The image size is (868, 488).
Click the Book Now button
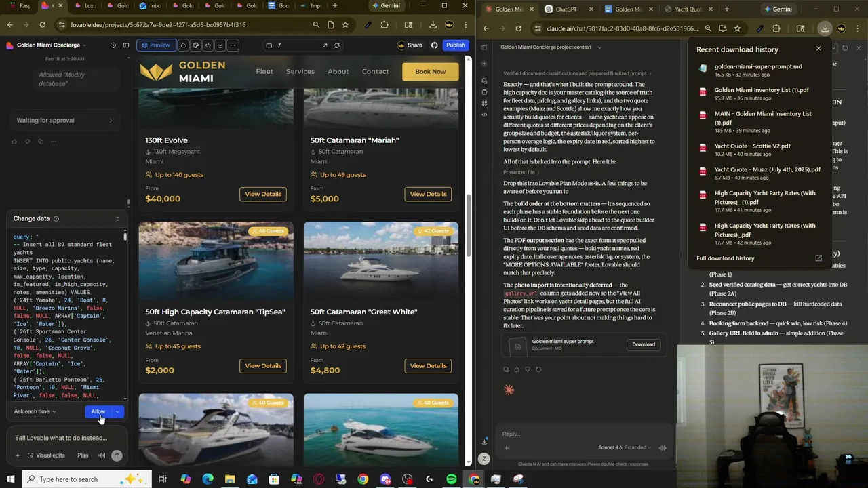click(431, 72)
